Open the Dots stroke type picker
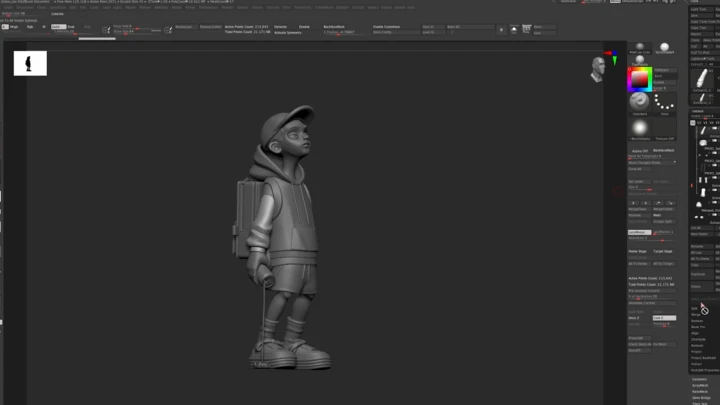This screenshot has height=405, width=720. [664, 103]
